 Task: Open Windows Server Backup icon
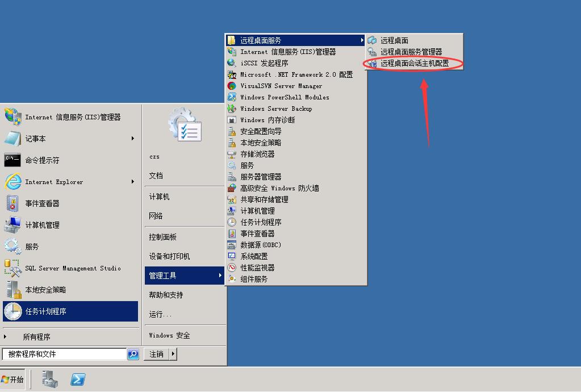tap(232, 109)
